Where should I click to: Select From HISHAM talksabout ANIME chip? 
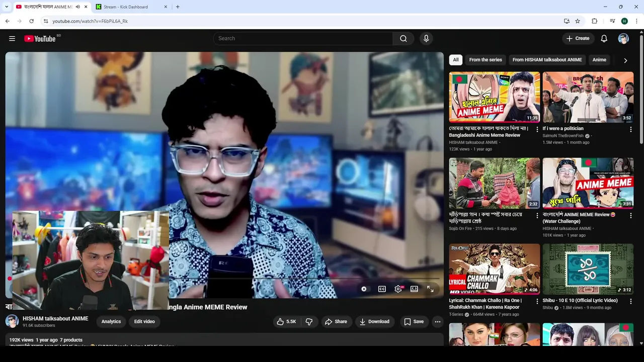click(547, 60)
